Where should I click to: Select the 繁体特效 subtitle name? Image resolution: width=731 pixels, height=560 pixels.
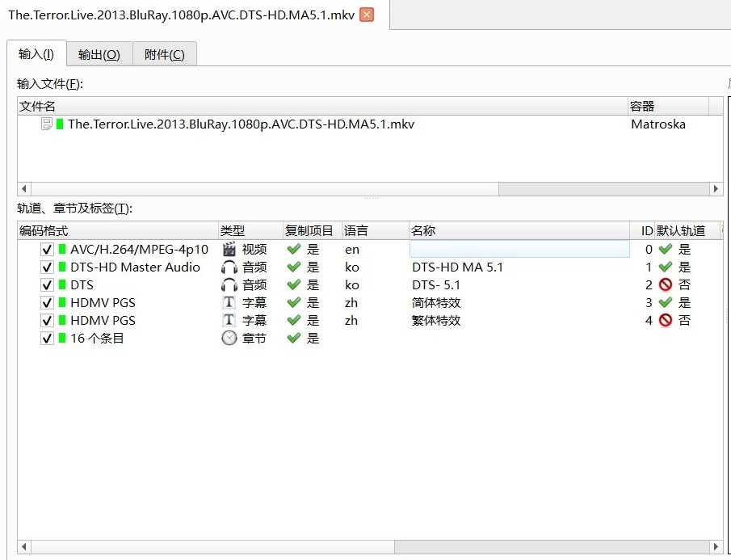point(436,320)
